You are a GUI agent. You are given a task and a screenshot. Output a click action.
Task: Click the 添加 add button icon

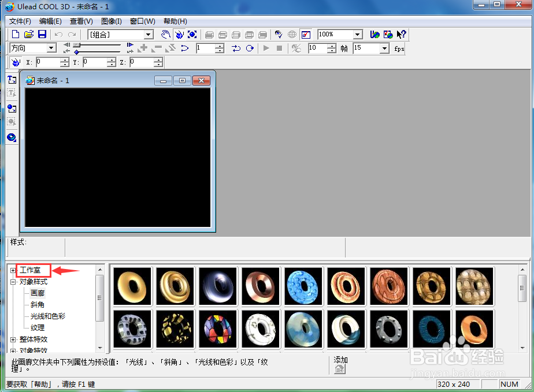(340, 369)
